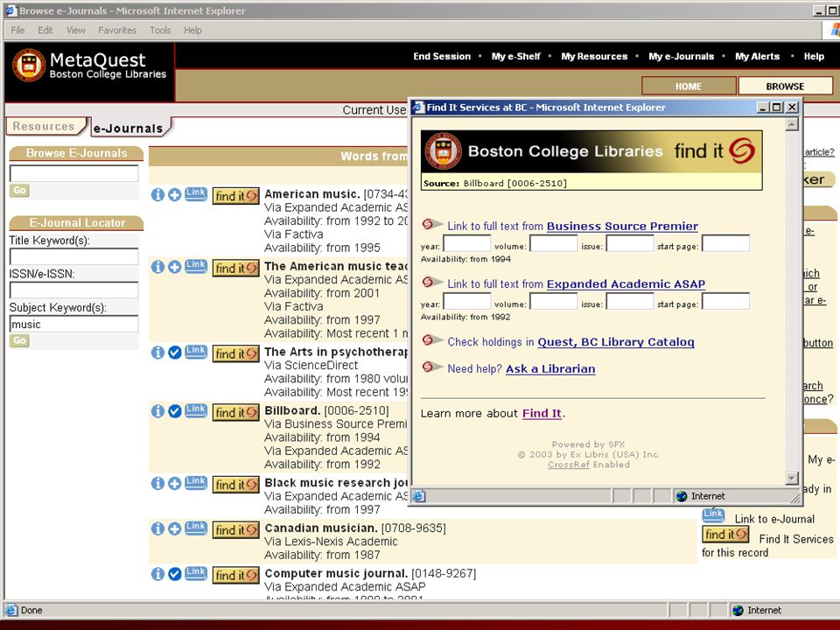The image size is (840, 630).
Task: Click Link icon for Computer music journal
Action: pos(196,572)
